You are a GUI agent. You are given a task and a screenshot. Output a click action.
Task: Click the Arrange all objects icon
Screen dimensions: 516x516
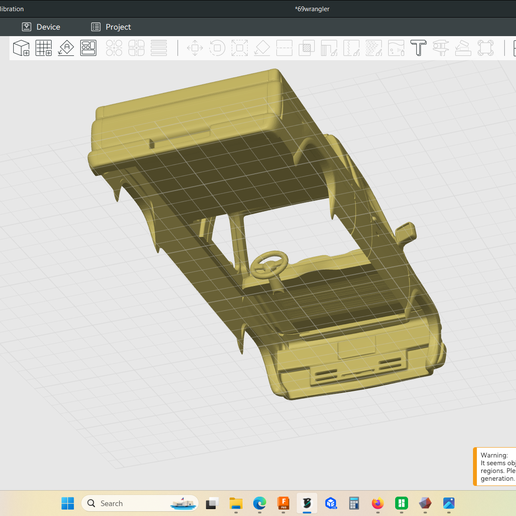[88, 48]
